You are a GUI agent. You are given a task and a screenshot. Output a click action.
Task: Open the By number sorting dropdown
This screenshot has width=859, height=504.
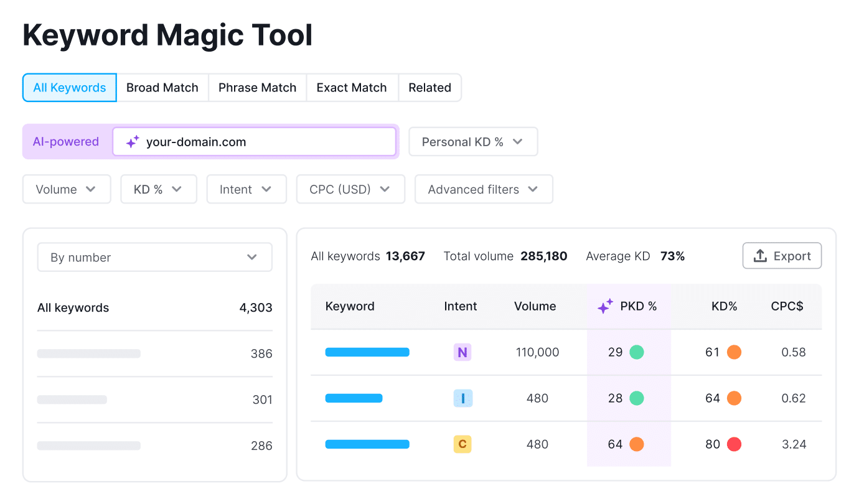[x=155, y=257]
